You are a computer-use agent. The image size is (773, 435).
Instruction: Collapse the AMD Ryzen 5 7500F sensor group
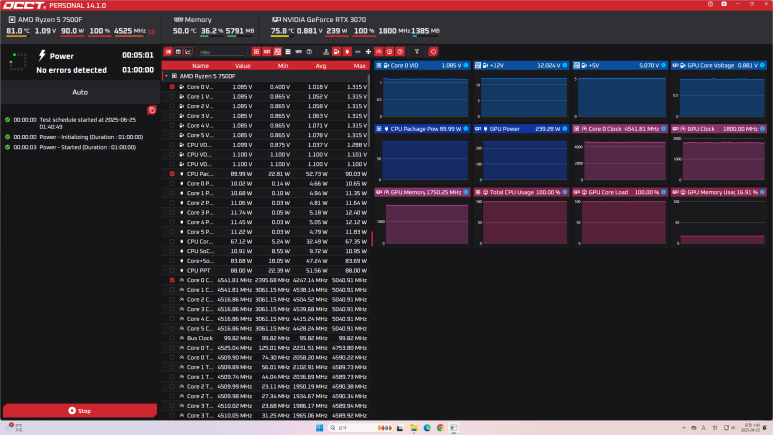[167, 76]
